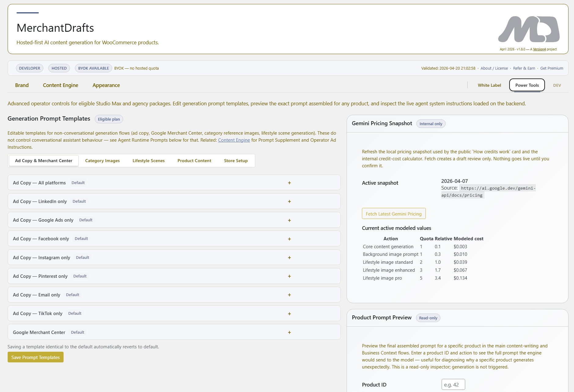The image size is (574, 392).
Task: Expand Ad Copy — TikTok only template
Action: click(x=174, y=313)
